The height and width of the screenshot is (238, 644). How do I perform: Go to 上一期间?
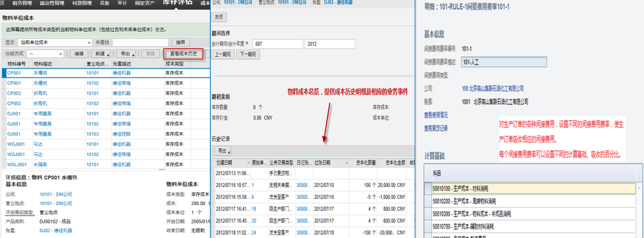[223, 55]
